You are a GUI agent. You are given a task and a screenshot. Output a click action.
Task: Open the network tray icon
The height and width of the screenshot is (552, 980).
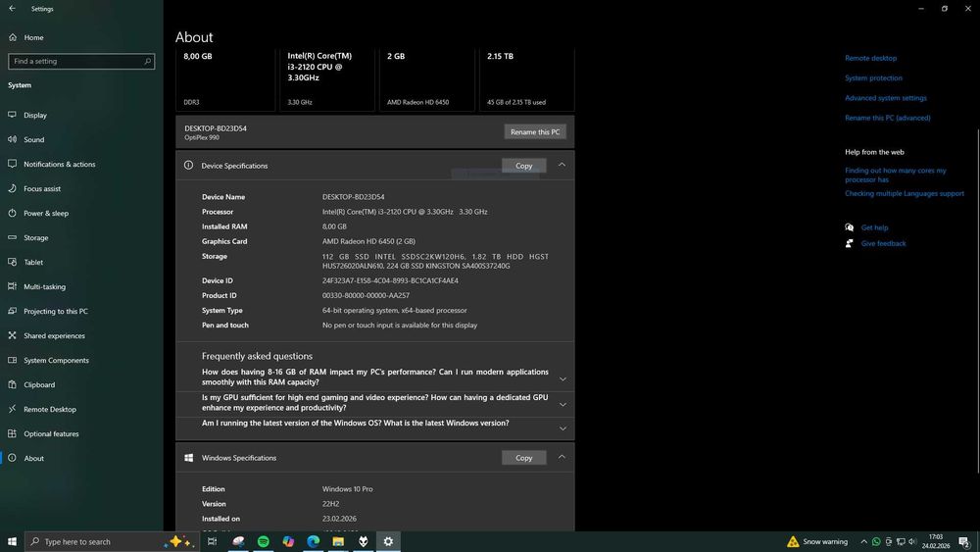click(x=901, y=542)
